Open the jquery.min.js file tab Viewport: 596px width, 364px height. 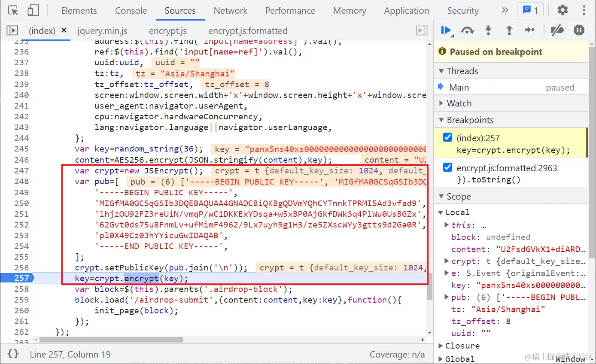click(x=102, y=31)
